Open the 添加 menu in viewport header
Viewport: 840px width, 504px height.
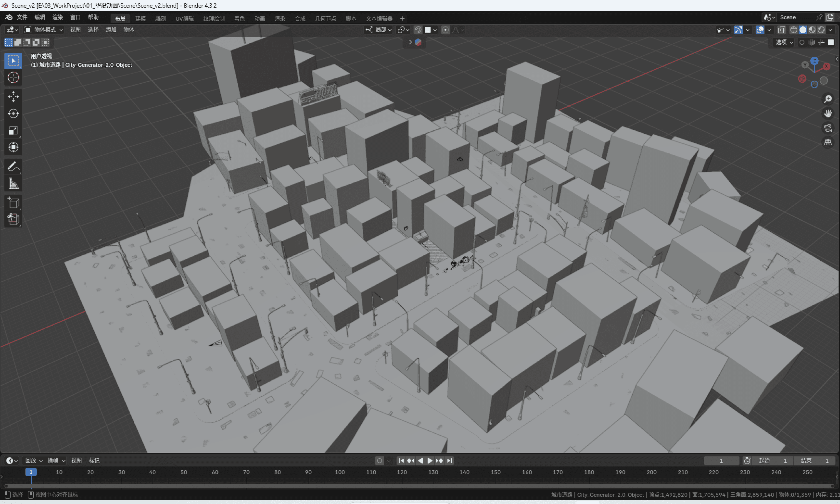pyautogui.click(x=111, y=30)
